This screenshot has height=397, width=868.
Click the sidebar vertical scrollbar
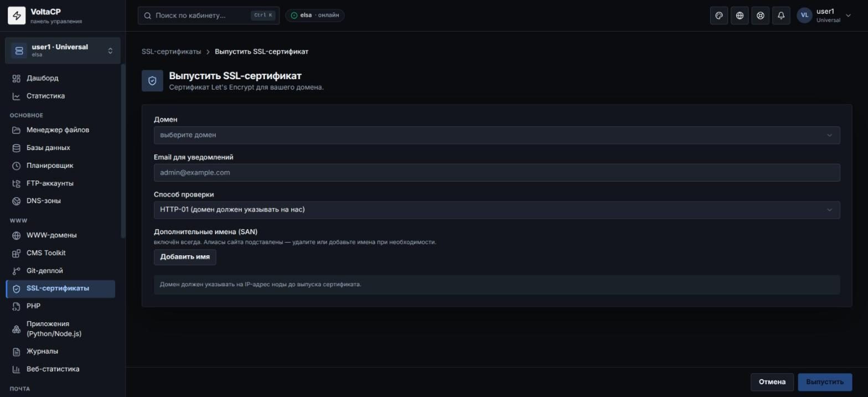point(123,151)
